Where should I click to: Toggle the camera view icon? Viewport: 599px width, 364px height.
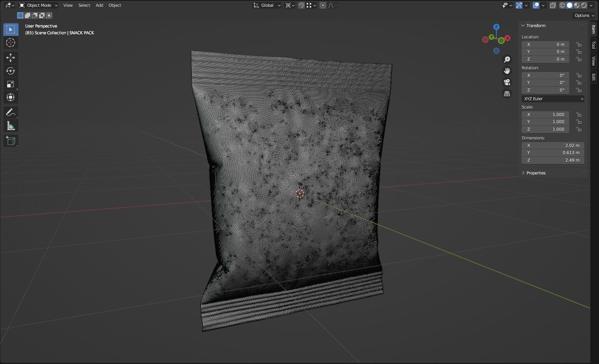click(507, 82)
